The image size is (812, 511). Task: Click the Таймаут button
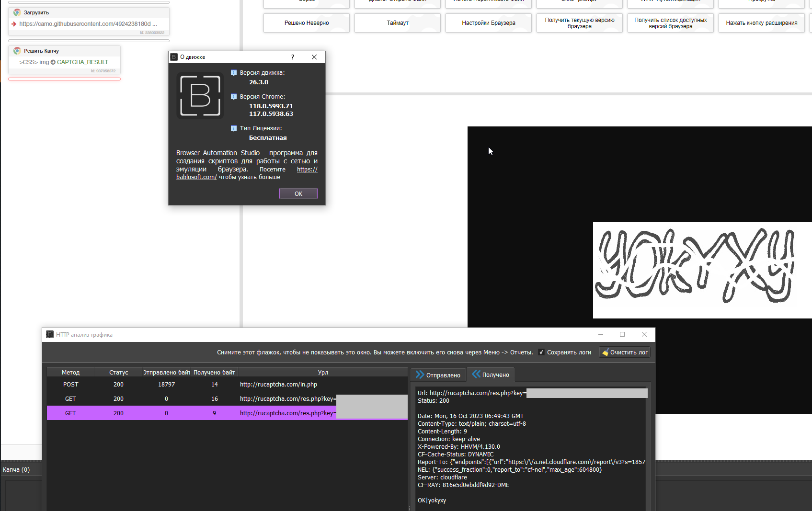coord(397,23)
